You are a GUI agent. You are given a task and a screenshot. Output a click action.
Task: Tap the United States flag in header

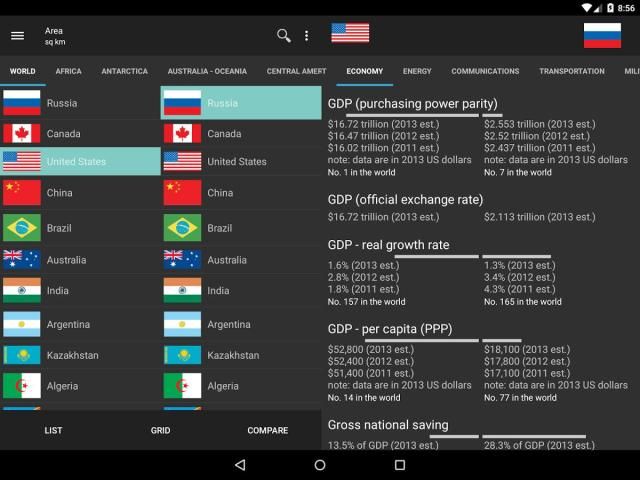coord(350,33)
